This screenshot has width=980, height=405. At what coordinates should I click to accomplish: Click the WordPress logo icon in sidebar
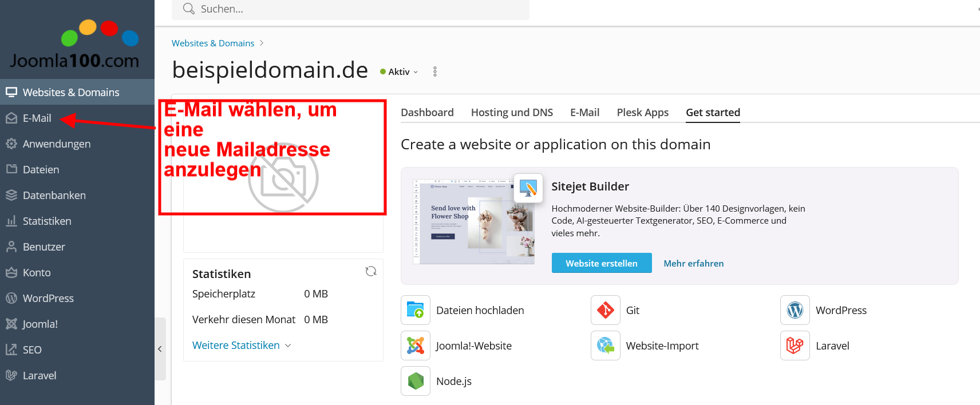pos(11,298)
